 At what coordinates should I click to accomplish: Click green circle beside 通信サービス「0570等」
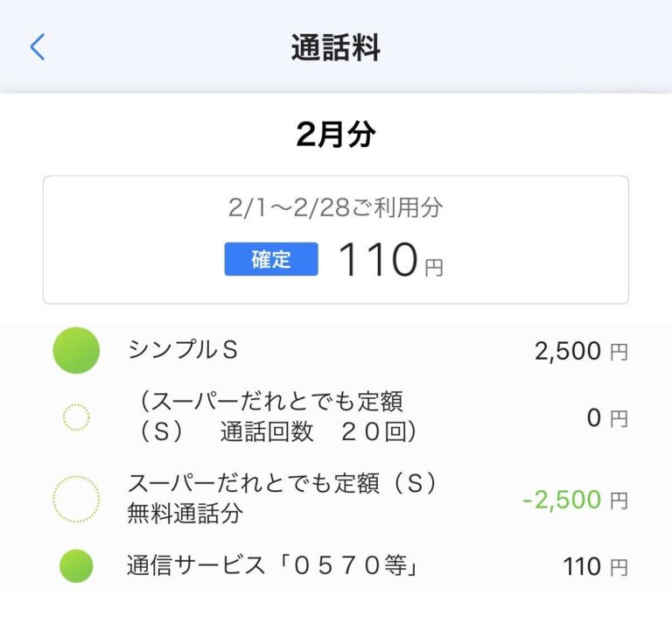pos(76,566)
